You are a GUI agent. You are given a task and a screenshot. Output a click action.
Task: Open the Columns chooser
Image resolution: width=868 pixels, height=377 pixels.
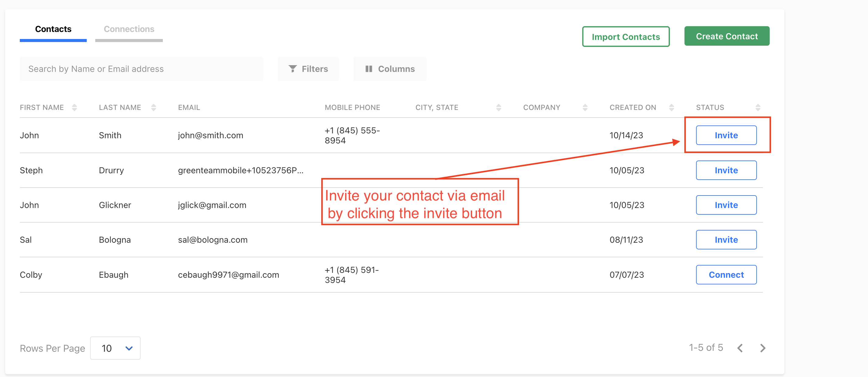click(390, 69)
